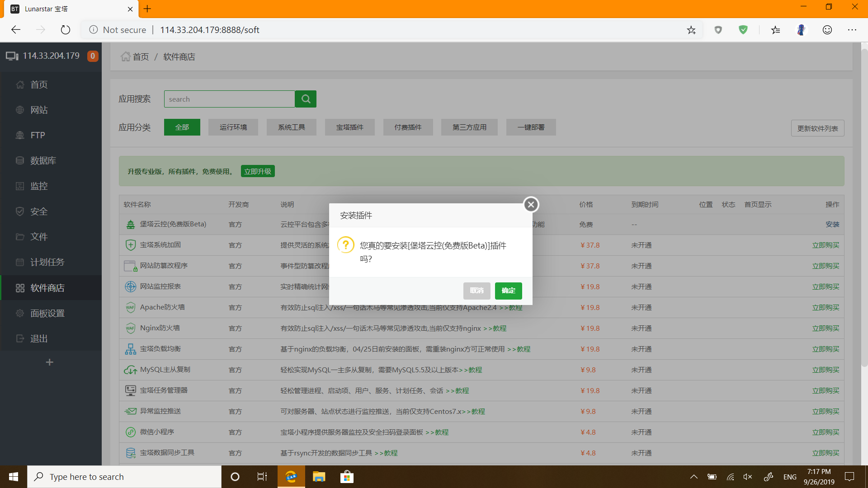Select the 付费插件 category tab

[408, 127]
